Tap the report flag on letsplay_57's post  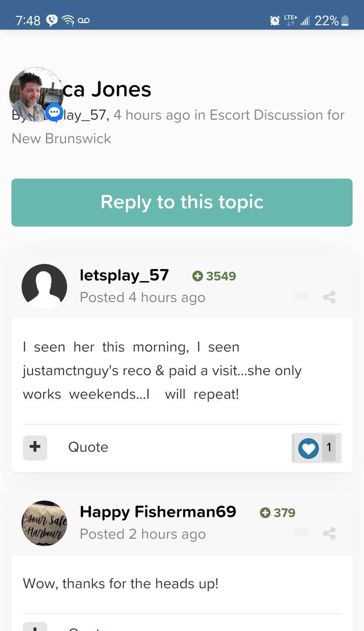pos(301,296)
